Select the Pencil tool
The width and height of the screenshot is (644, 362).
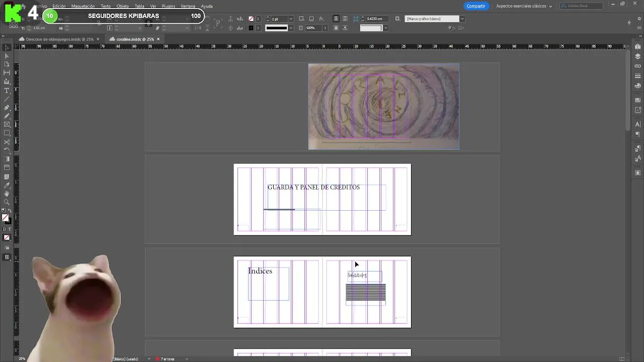(7, 116)
